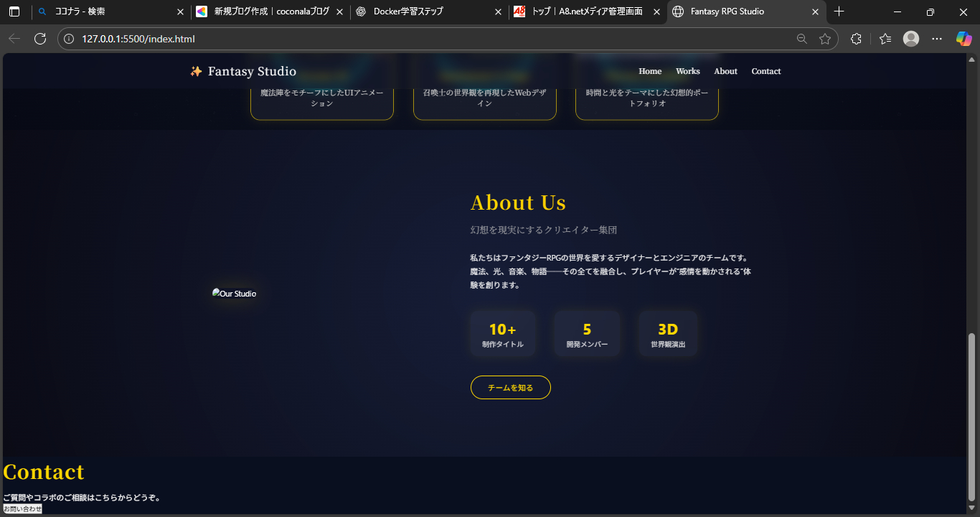Switch to the A8.netメディア管理画面 tab
Viewport: 980px width, 517px height.
(588, 11)
